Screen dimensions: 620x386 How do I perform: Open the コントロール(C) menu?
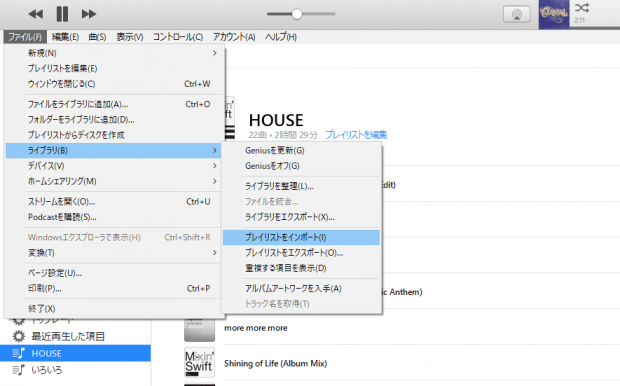coord(178,37)
